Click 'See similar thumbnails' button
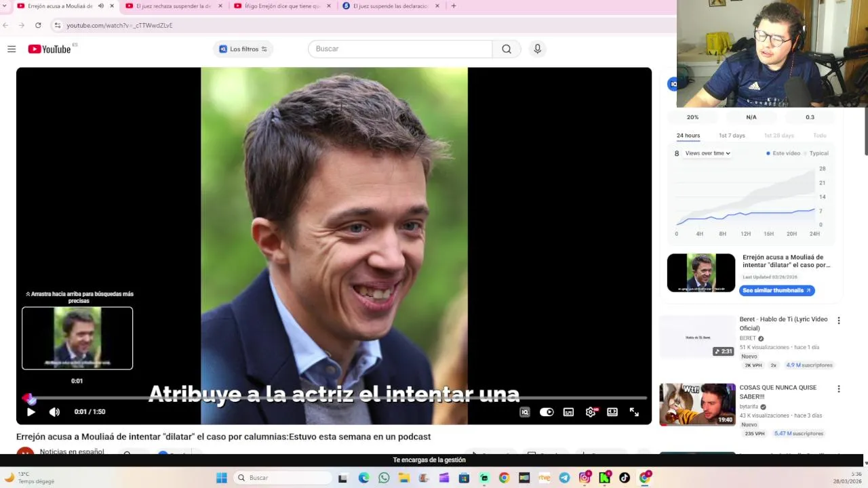The width and height of the screenshot is (868, 488). click(x=776, y=290)
